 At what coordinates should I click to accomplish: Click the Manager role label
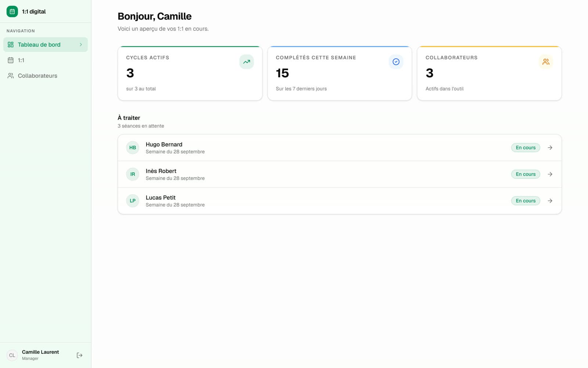pos(30,358)
